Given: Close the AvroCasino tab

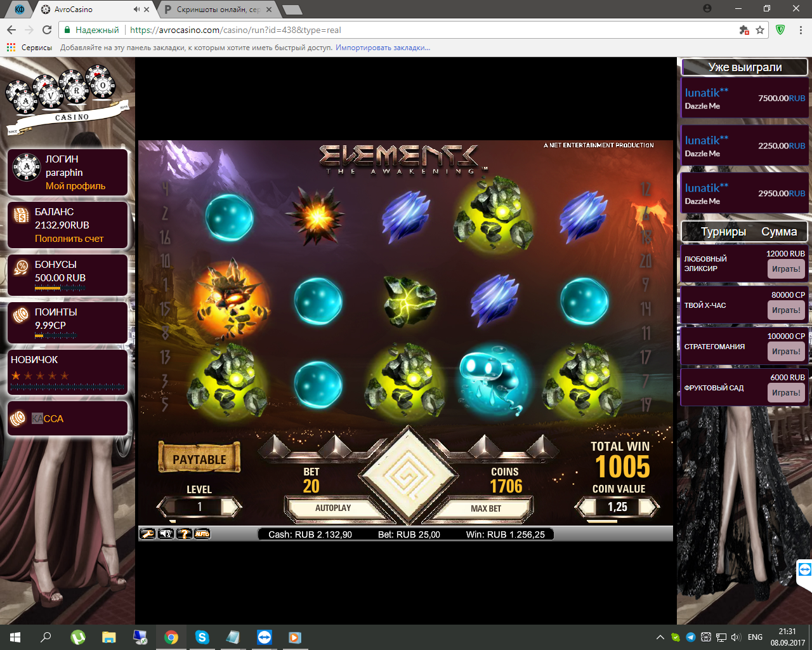Looking at the screenshot, I should click(147, 10).
